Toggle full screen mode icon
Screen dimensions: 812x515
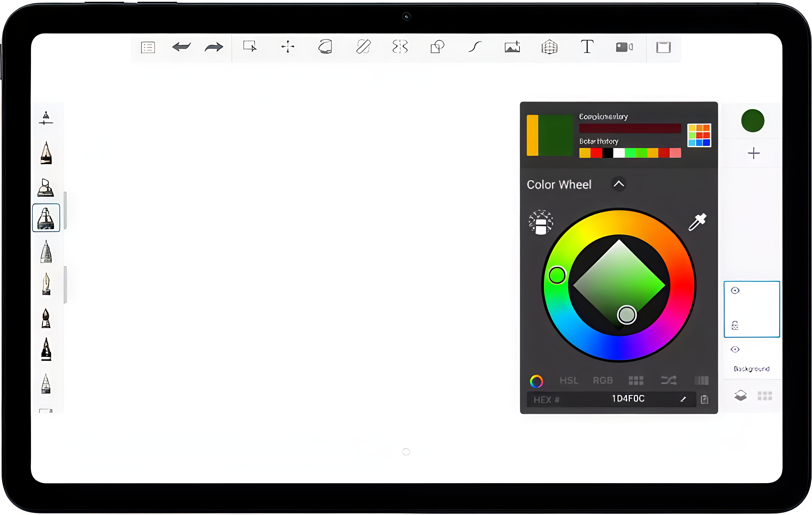pyautogui.click(x=663, y=47)
